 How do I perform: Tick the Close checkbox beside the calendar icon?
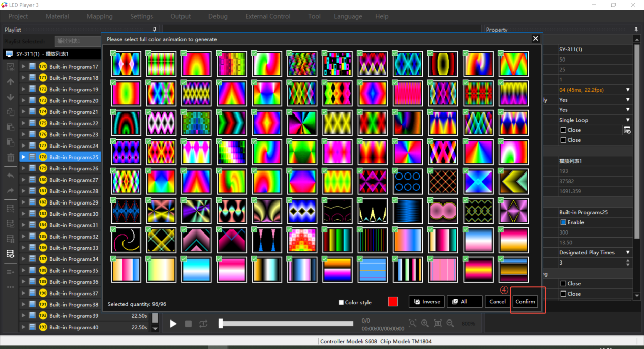[x=563, y=130]
